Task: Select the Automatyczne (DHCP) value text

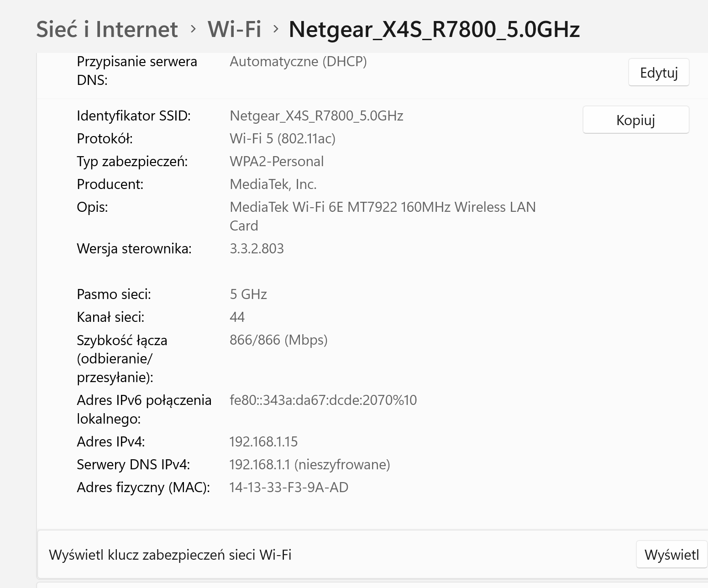Action: point(299,62)
